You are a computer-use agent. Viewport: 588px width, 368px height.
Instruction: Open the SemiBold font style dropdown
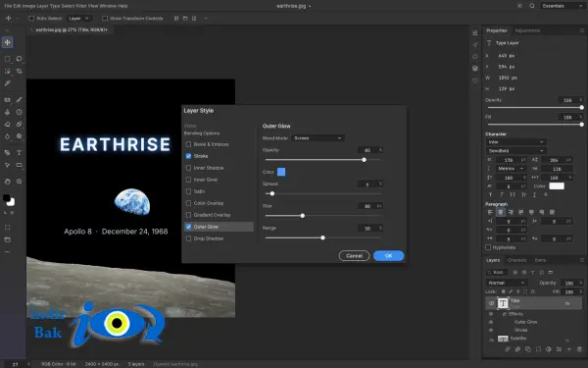(x=515, y=150)
